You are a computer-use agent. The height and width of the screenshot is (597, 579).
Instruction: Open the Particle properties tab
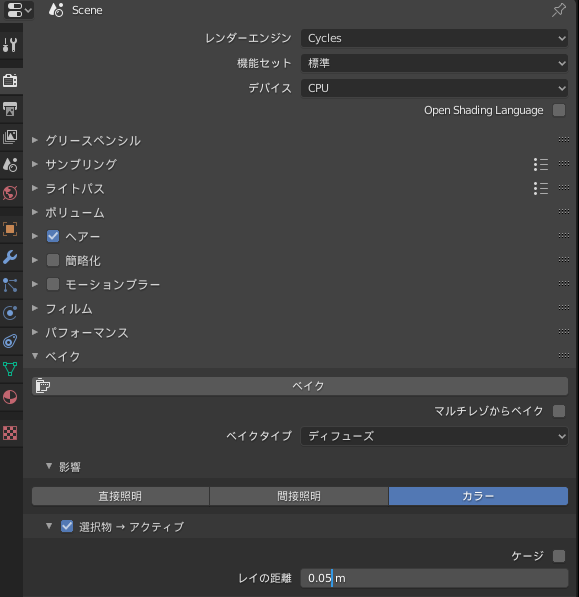(x=10, y=285)
